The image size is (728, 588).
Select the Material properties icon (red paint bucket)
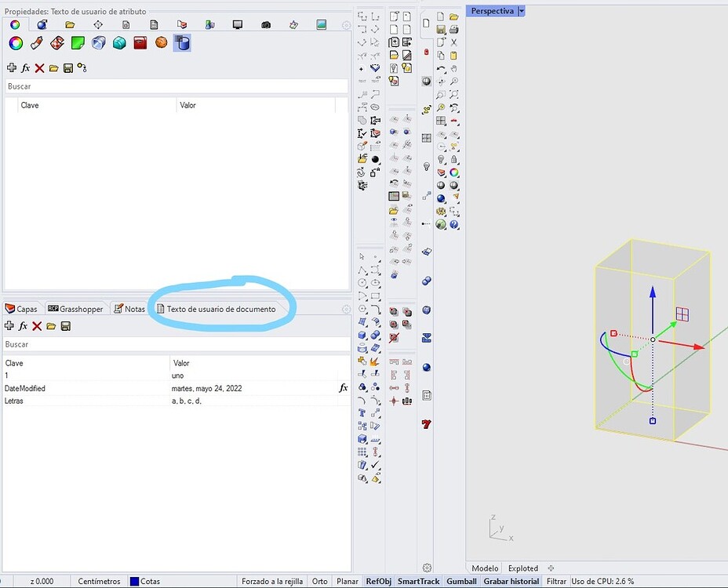pyautogui.click(x=140, y=43)
